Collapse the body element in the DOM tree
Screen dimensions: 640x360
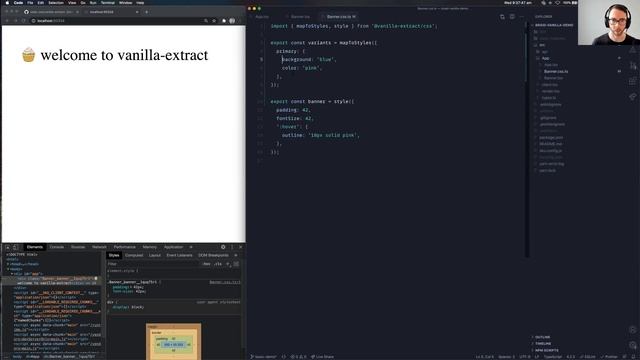point(8,269)
